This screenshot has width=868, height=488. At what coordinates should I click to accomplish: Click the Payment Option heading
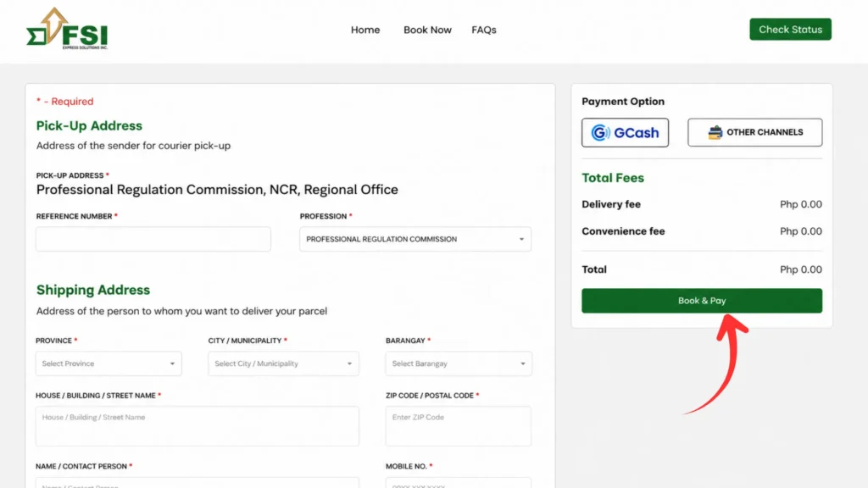pyautogui.click(x=623, y=102)
